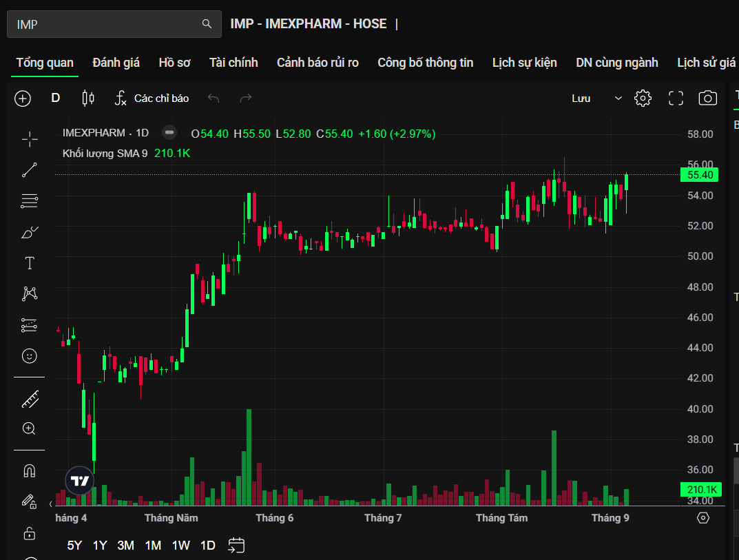Click the Tháng Tám time axis label
739x560 pixels.
pyautogui.click(x=501, y=518)
